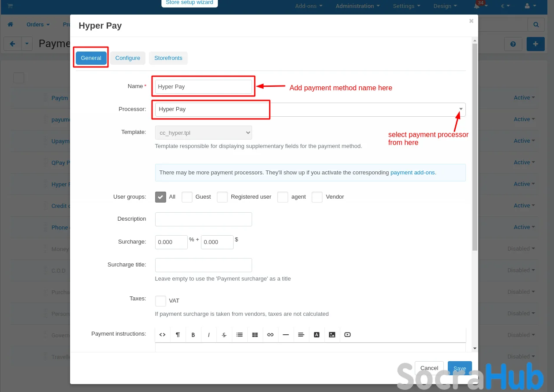Click scrollbar down arrow in dialog

(x=475, y=348)
